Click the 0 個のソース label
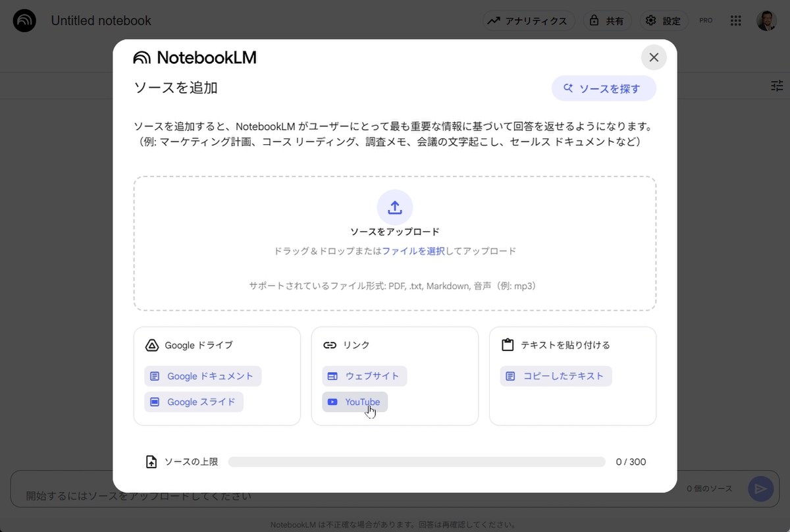 710,489
